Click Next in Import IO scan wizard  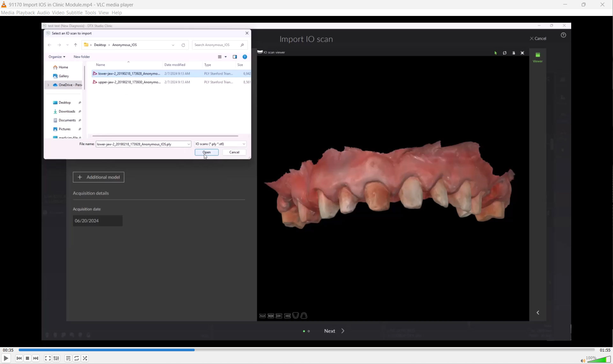click(x=334, y=331)
